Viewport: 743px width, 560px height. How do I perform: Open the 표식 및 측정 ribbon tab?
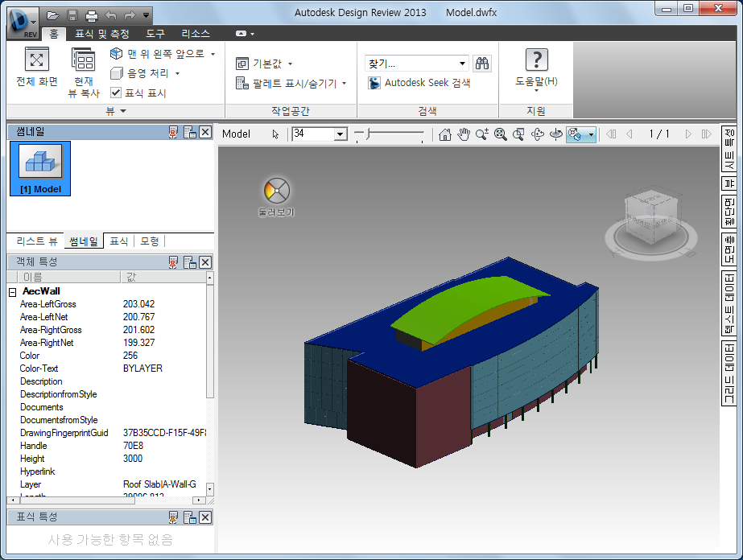pos(102,34)
